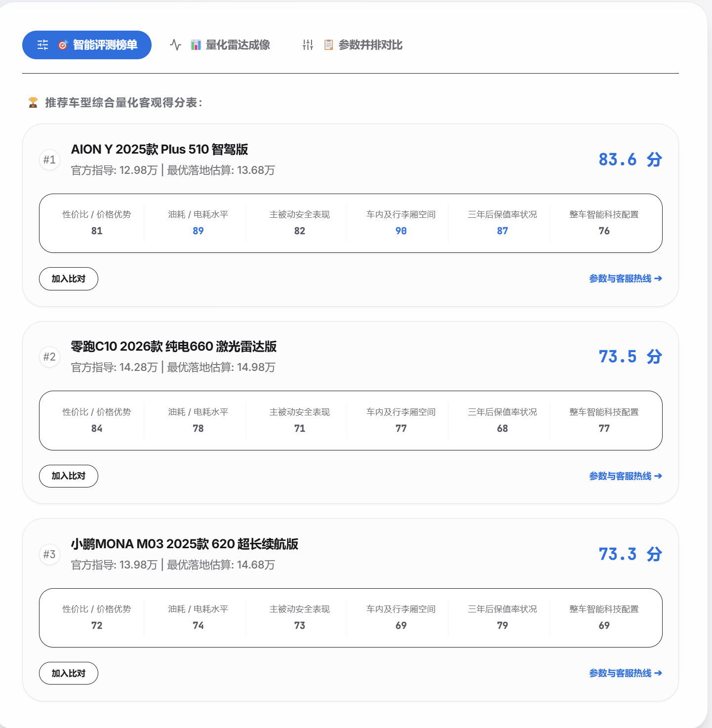Click the clipboard icon beside 参数并排对比
Viewport: 712px width, 728px height.
click(328, 45)
